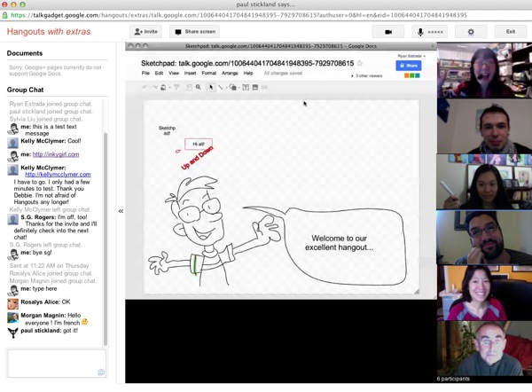Click the Redo icon in drawing toolbar

[154, 88]
